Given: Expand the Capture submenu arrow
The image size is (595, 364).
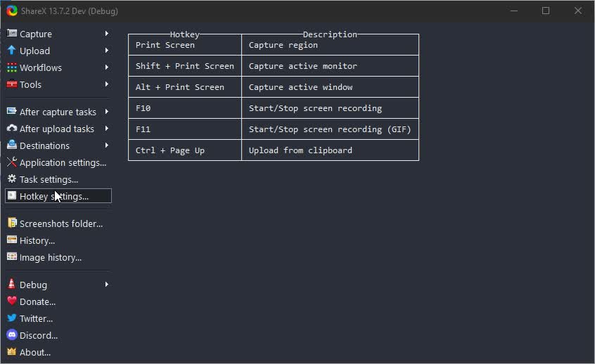Looking at the screenshot, I should (x=107, y=34).
